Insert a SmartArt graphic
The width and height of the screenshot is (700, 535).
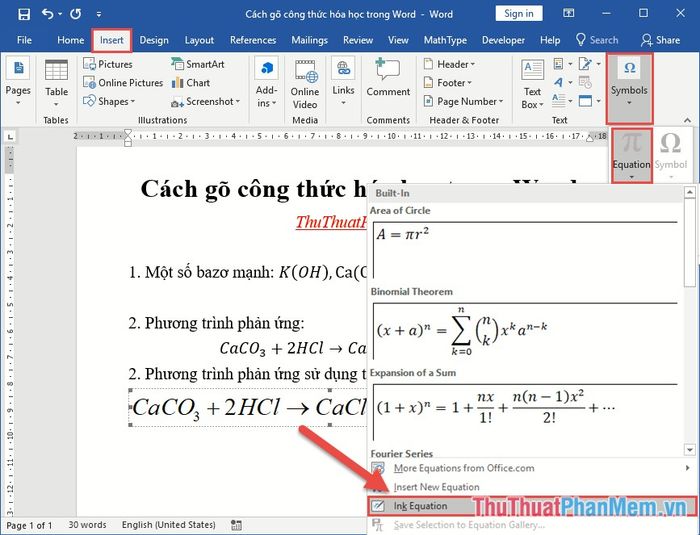click(x=198, y=64)
